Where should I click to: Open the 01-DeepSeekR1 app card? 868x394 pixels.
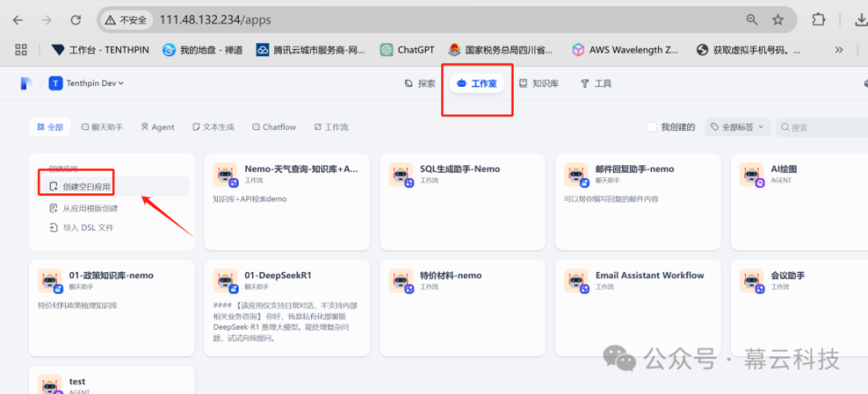(288, 308)
